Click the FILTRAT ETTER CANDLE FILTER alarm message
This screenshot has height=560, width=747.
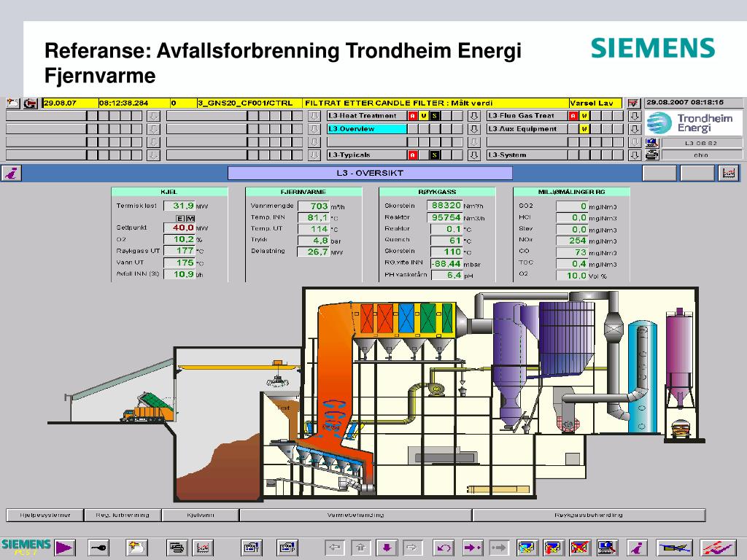pyautogui.click(x=436, y=103)
